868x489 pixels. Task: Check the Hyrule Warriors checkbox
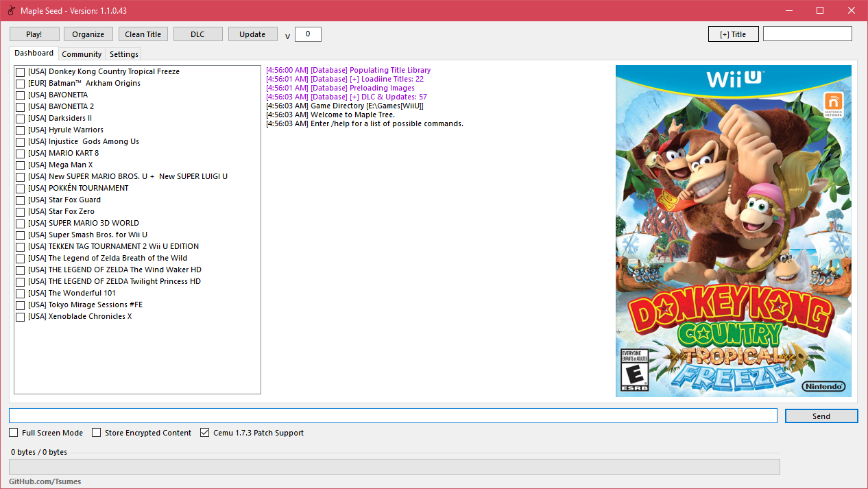point(21,130)
